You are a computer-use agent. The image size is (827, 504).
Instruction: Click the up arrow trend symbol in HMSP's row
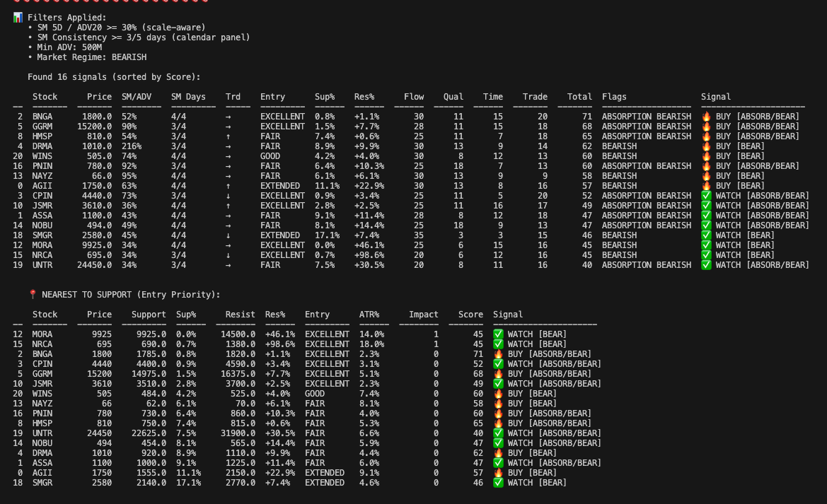(228, 136)
